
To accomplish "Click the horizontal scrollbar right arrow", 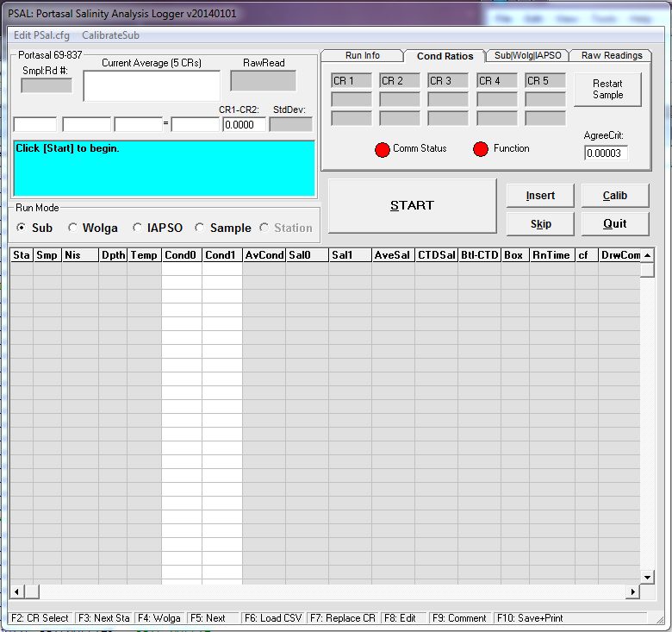I will 633,591.
